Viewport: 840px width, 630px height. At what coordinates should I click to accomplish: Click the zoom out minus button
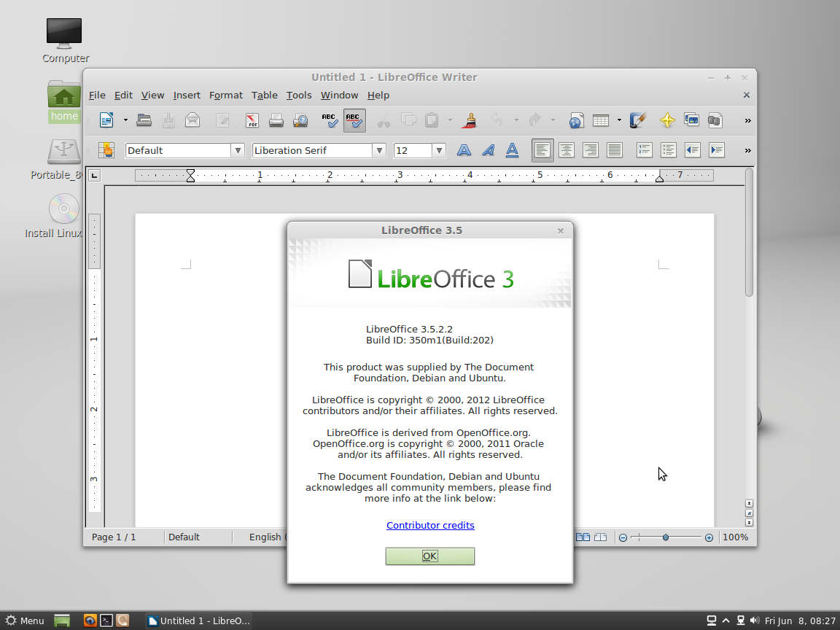click(623, 537)
